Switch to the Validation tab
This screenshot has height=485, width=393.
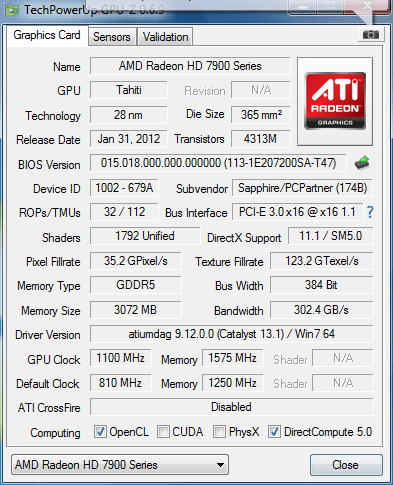(165, 37)
